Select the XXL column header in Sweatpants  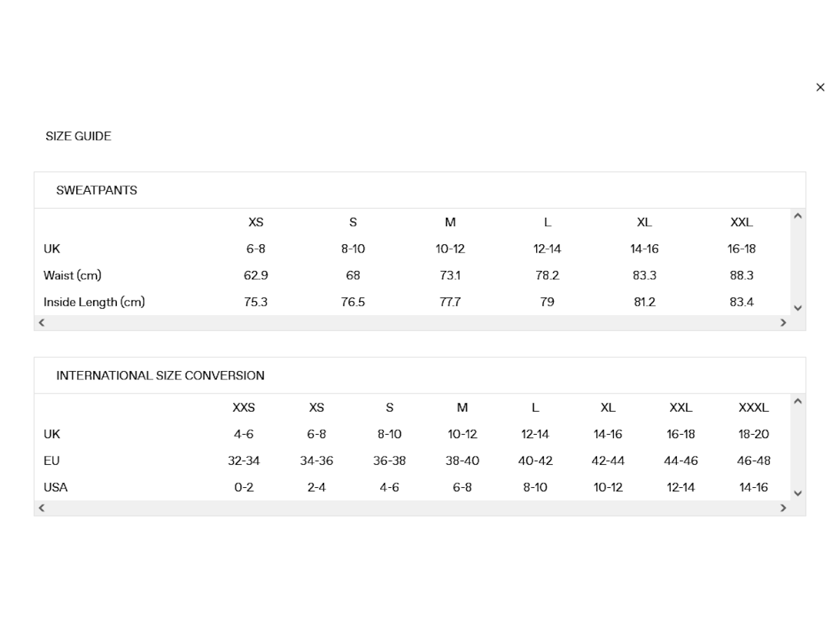point(741,223)
